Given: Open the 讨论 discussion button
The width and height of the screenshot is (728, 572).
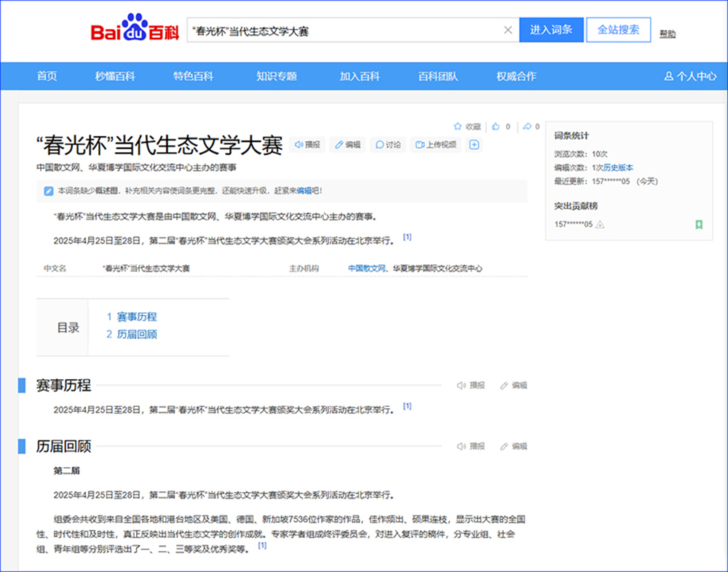Looking at the screenshot, I should pos(388,145).
